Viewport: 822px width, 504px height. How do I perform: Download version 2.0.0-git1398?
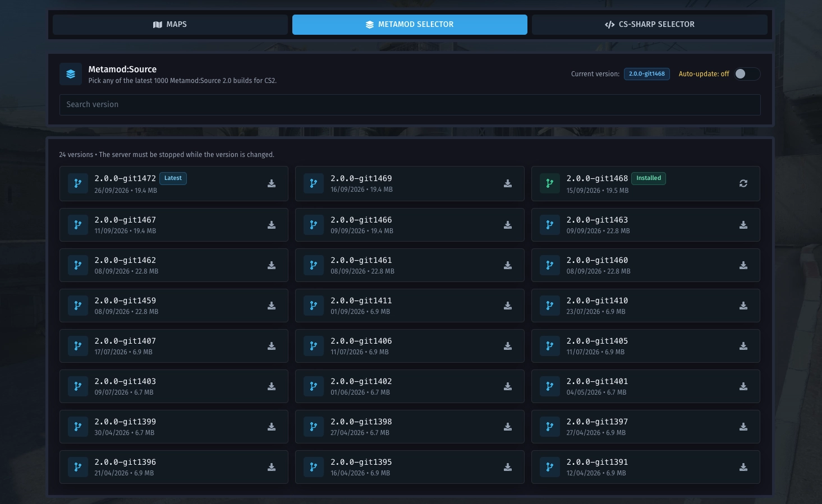click(x=508, y=427)
